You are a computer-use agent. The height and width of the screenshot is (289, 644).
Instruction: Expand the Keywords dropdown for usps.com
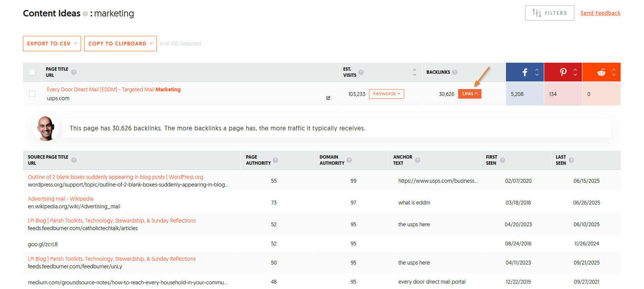pyautogui.click(x=387, y=94)
